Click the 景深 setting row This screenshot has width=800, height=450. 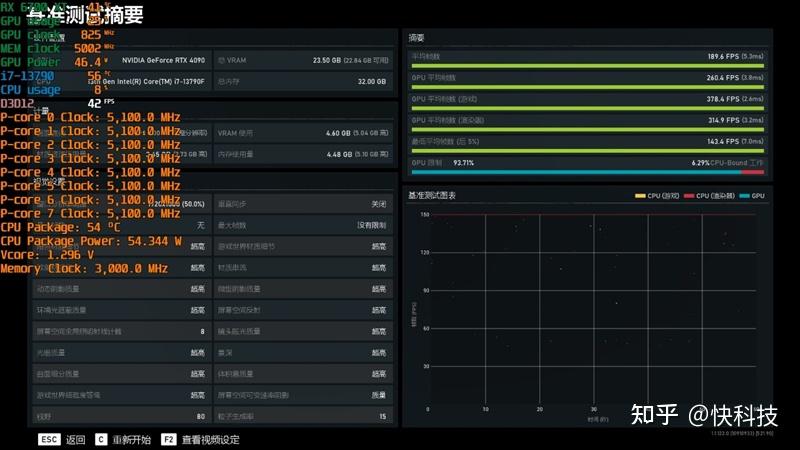(304, 353)
